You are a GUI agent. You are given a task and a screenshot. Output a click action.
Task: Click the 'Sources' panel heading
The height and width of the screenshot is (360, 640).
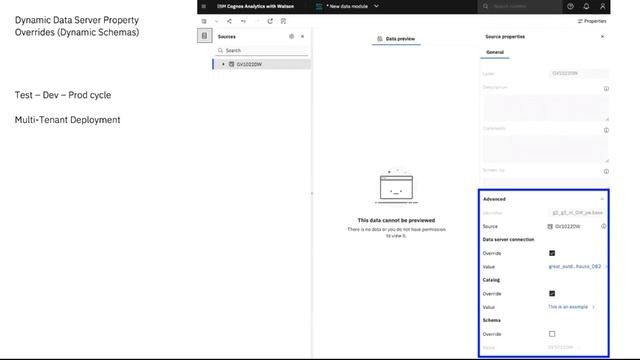[x=227, y=37]
